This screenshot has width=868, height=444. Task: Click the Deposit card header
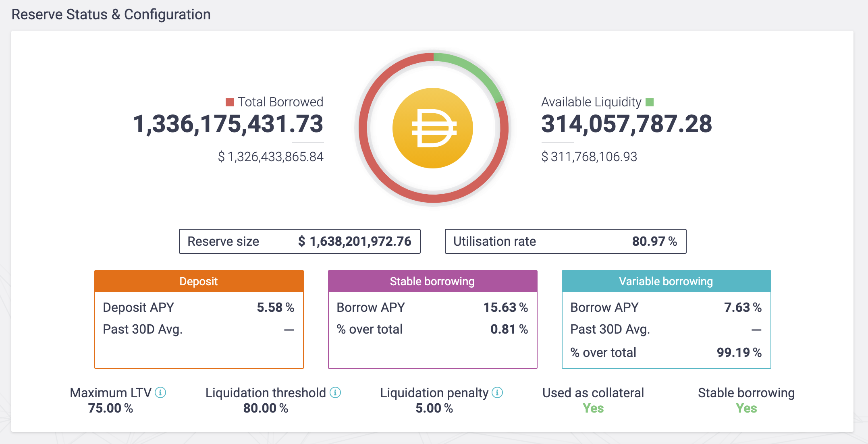pos(199,281)
